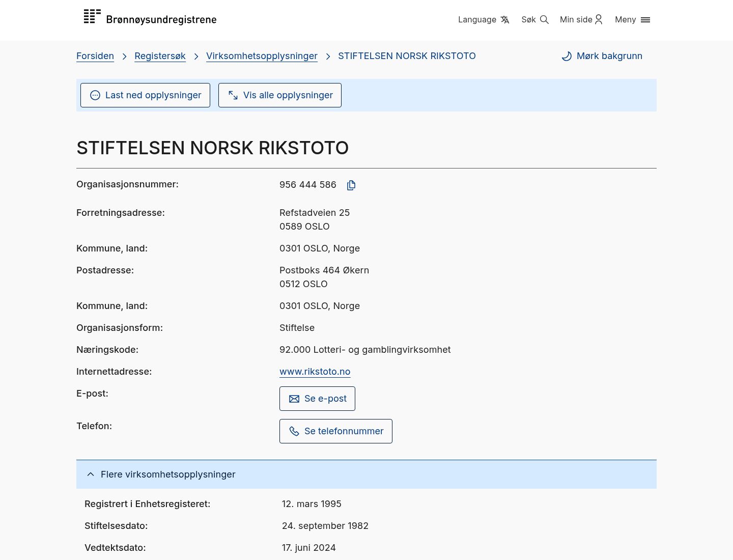Click the Stiftelse organisasjonsform value

pos(297,328)
